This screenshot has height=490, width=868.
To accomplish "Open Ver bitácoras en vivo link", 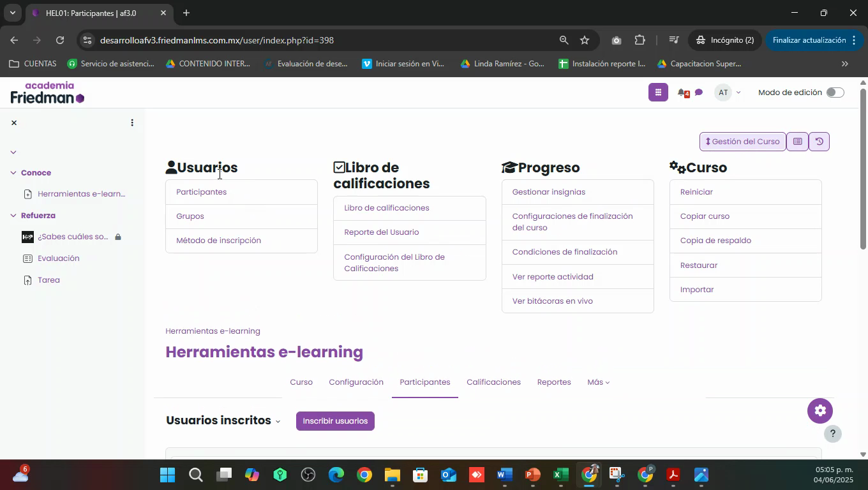I will [553, 301].
